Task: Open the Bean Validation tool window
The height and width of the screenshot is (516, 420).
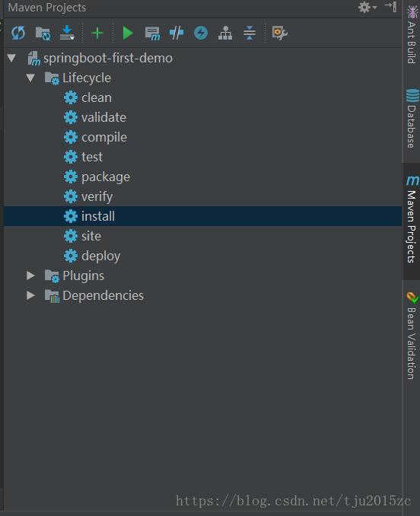Action: click(x=412, y=336)
